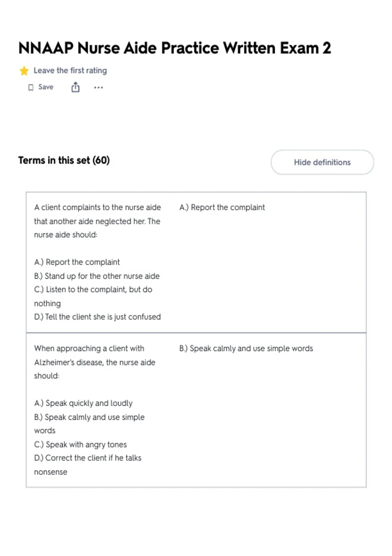Click option D.) Tell the client she is confused
Screen dimensions: 392x556
[97, 317]
